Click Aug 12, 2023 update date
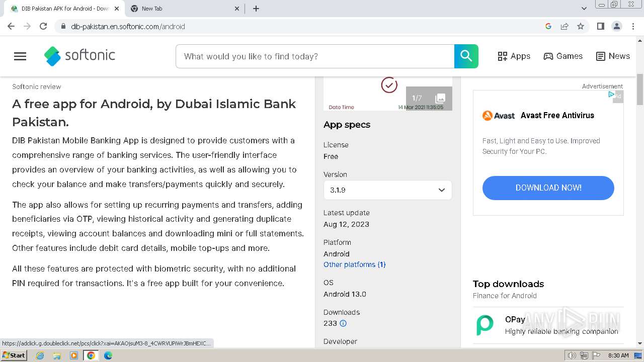 tap(346, 224)
